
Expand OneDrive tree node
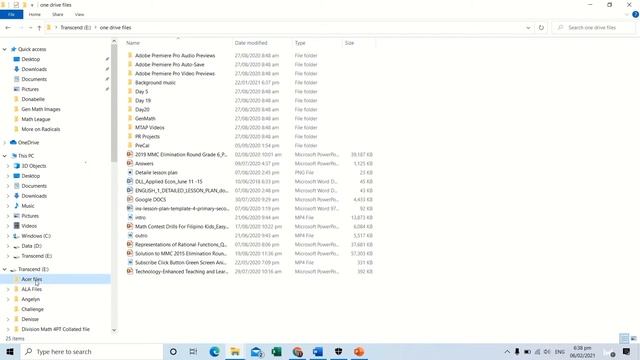pyautogui.click(x=4, y=142)
